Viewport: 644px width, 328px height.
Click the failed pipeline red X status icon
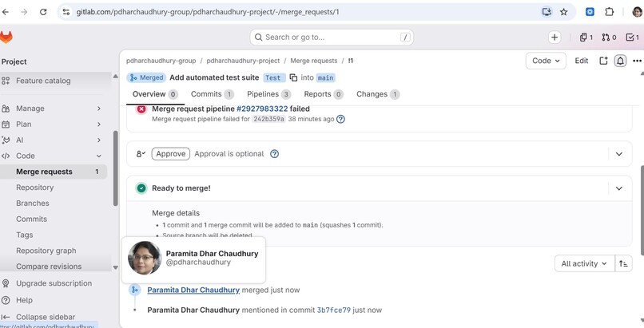(x=141, y=109)
